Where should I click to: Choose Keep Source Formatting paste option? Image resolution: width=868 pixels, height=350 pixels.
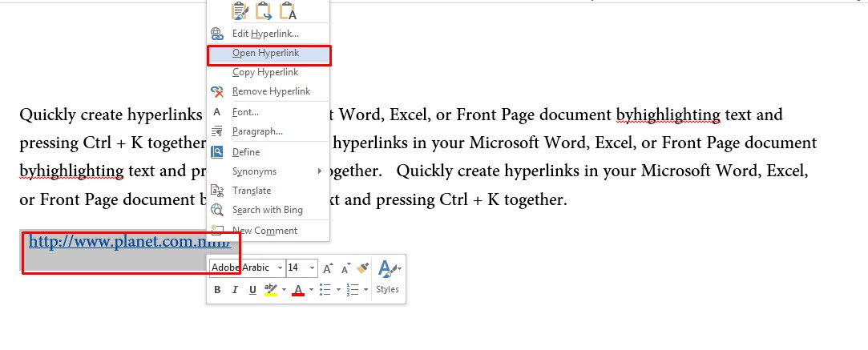[240, 11]
